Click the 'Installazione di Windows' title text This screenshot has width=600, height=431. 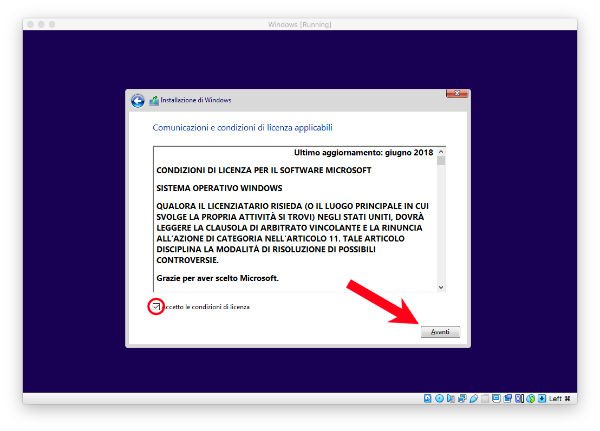196,100
